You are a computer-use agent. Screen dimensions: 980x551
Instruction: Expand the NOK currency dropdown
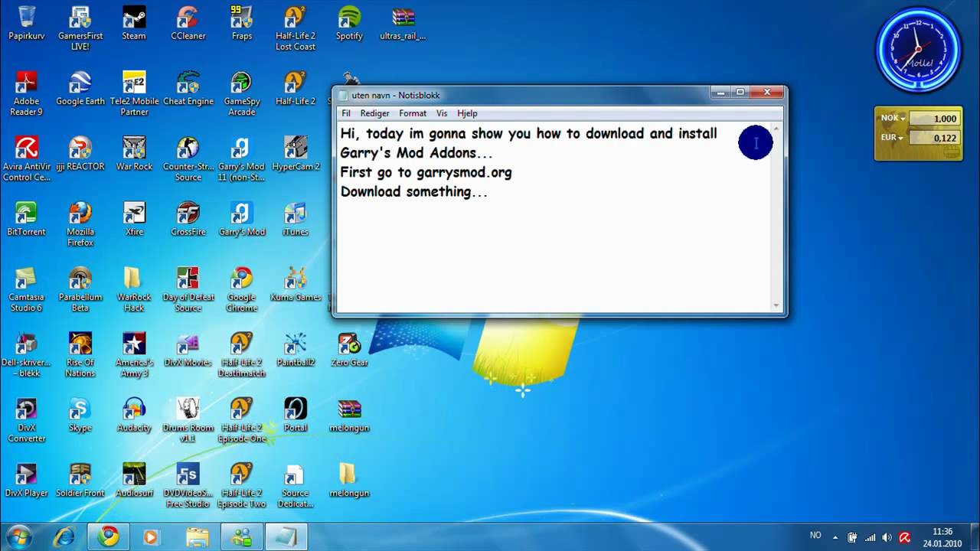(x=893, y=119)
